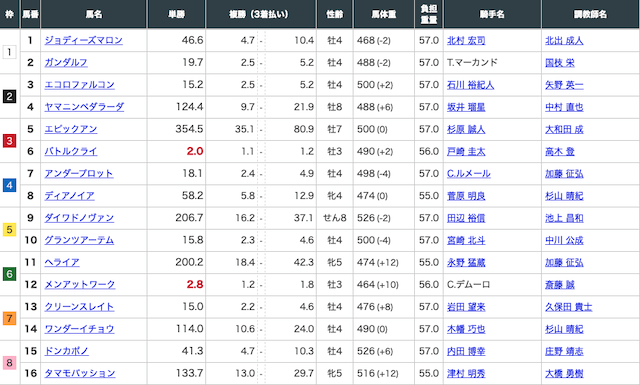Select jockey 石川 裕紀人

[471, 85]
